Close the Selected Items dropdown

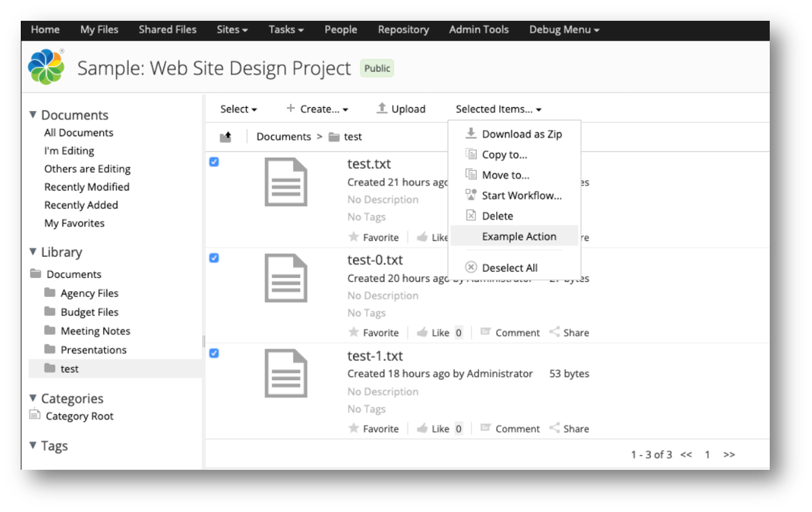click(x=499, y=109)
